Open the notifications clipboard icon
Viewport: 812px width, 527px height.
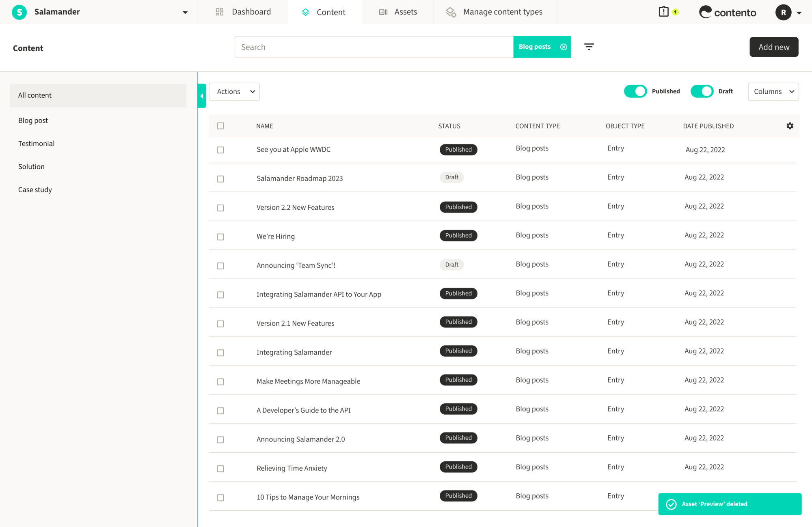click(x=663, y=12)
